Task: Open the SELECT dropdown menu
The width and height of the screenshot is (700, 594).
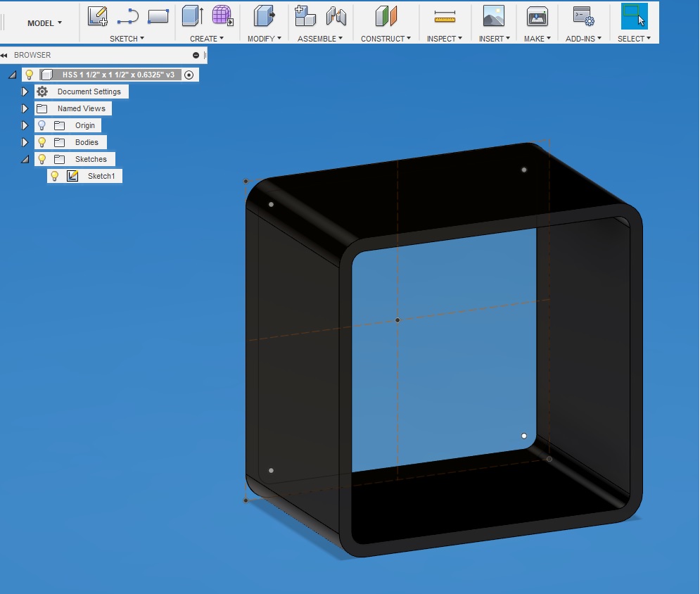Action: pyautogui.click(x=634, y=39)
